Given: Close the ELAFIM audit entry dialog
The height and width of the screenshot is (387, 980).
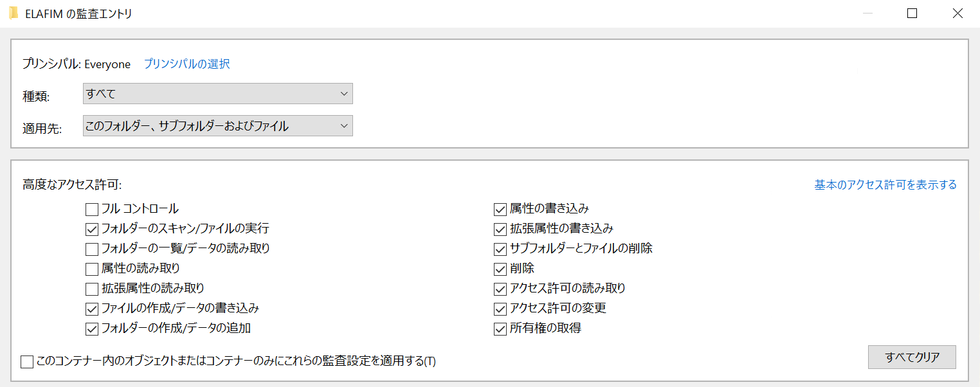Looking at the screenshot, I should (x=957, y=14).
